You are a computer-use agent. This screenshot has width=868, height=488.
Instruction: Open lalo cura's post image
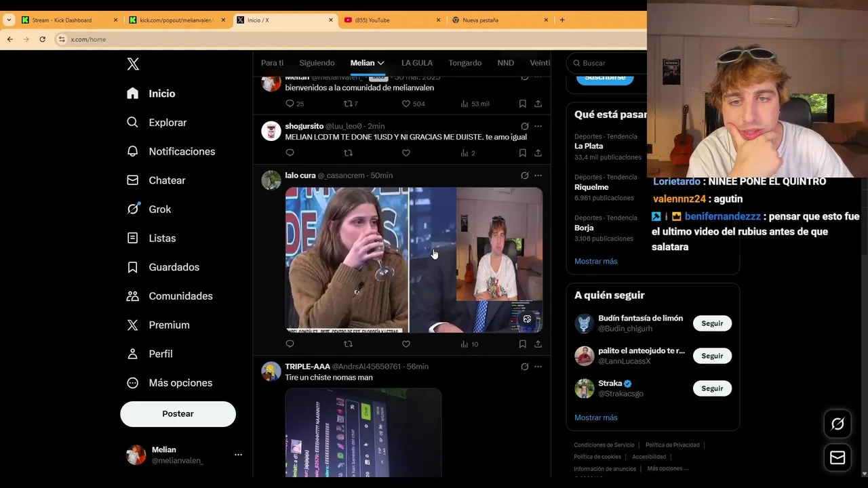414,260
